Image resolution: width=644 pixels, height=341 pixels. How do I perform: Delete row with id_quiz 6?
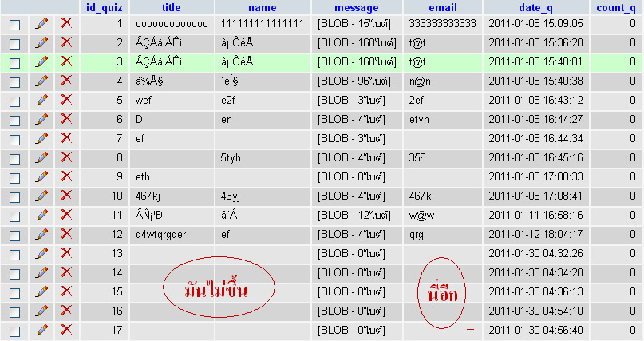(66, 119)
